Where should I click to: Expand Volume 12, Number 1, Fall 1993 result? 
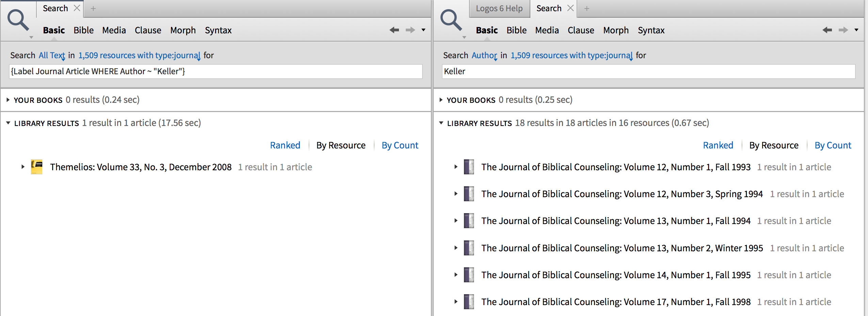pyautogui.click(x=456, y=167)
